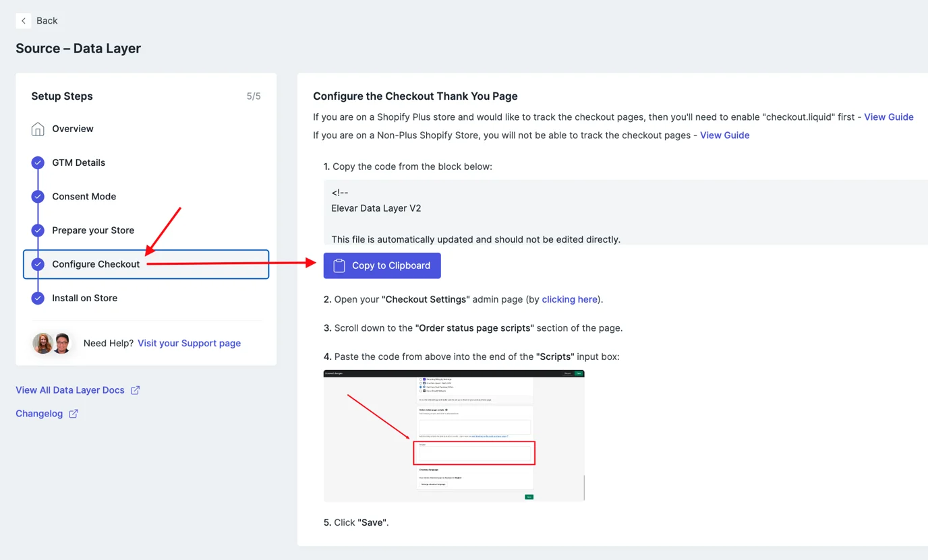Click the GTM Details checkmark circle
This screenshot has width=928, height=560.
coord(38,162)
